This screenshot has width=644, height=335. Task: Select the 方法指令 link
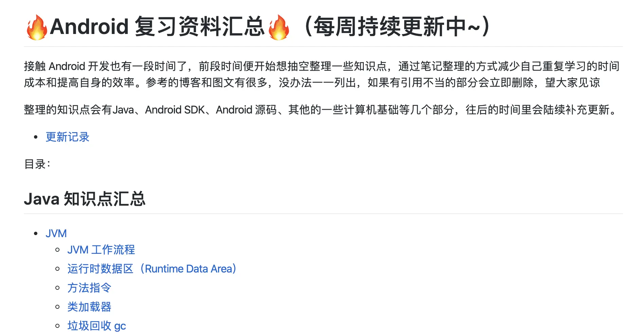click(89, 288)
